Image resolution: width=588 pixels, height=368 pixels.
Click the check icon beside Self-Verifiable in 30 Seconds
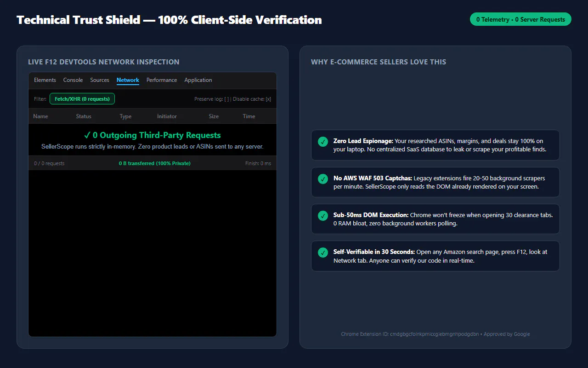tap(322, 252)
